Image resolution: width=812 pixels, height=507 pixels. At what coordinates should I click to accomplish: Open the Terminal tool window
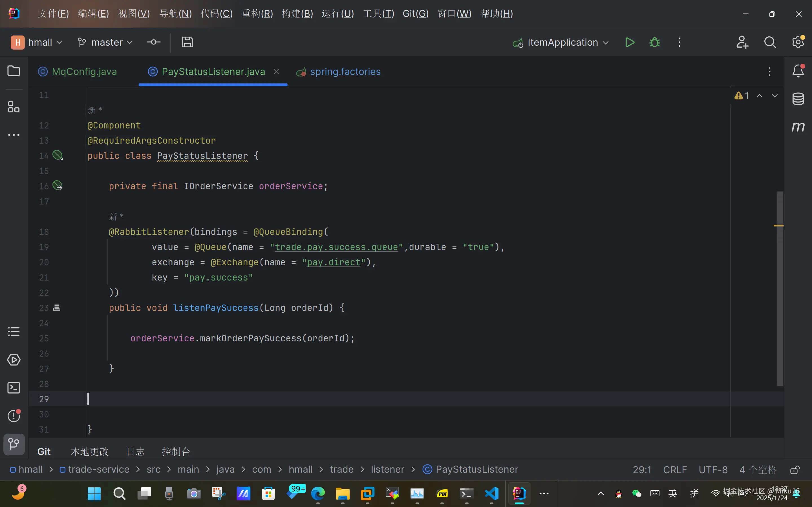click(14, 388)
